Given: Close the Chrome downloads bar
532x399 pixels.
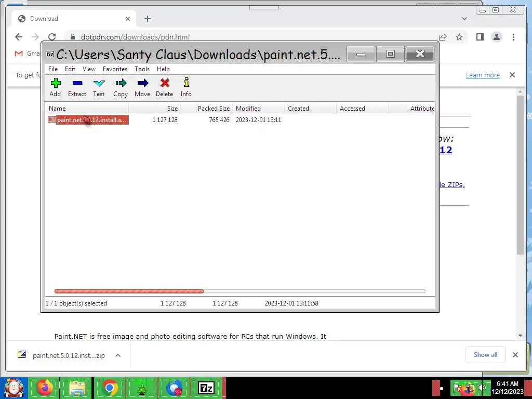Looking at the screenshot, I should 515,355.
